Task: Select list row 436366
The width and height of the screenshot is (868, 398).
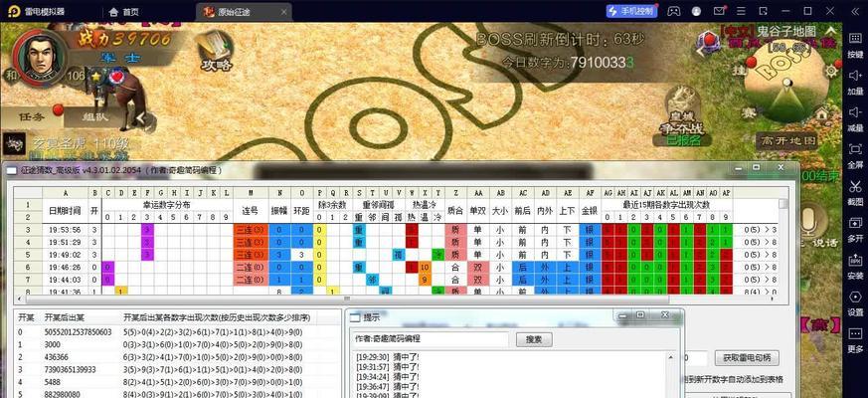Action: coord(177,357)
